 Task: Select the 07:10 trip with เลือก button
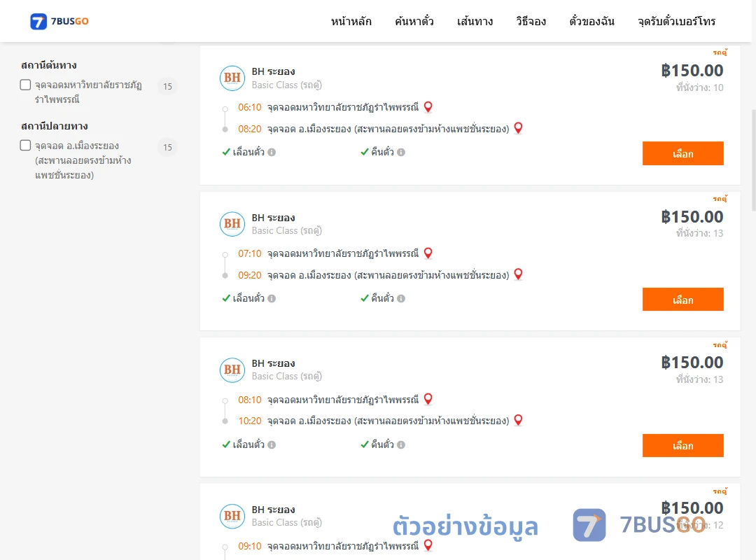click(682, 300)
